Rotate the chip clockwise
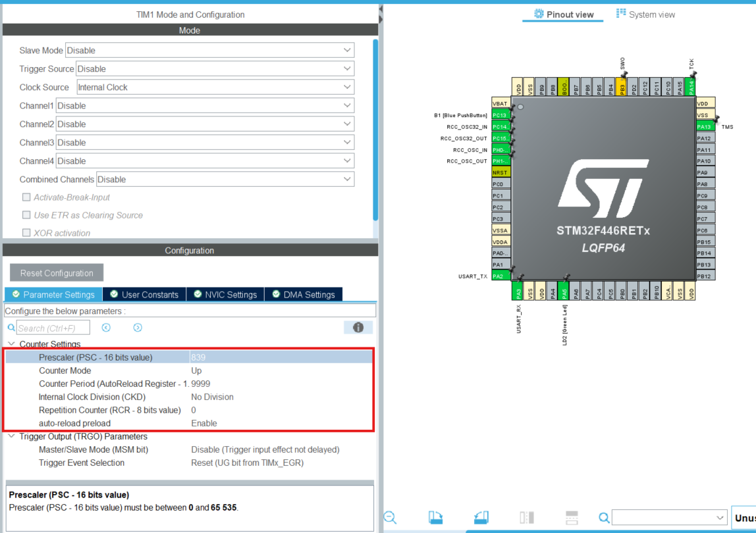756x533 pixels. pos(435,518)
